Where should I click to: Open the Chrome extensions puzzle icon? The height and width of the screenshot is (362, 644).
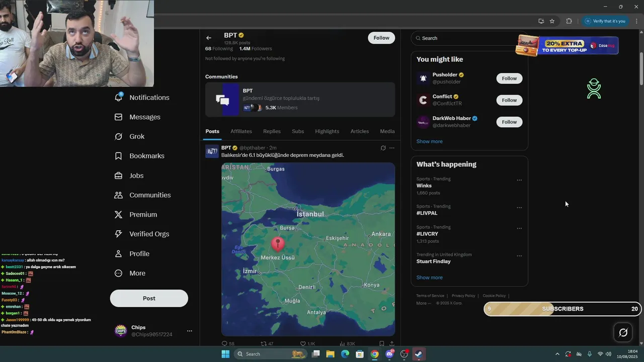(569, 21)
